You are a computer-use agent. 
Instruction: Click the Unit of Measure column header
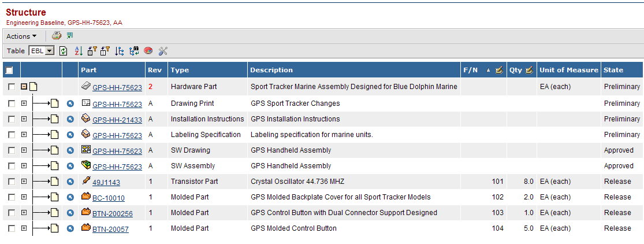coord(568,70)
